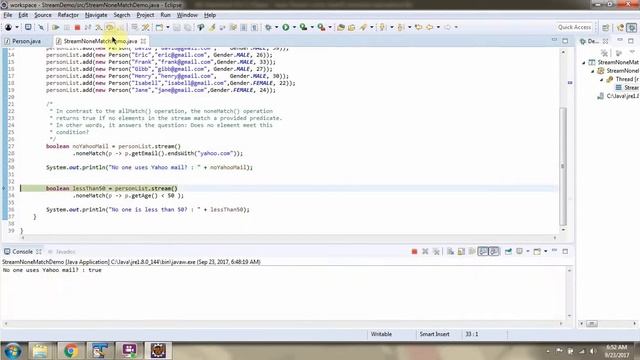
Task: Open the Source menu
Action: [x=43, y=15]
